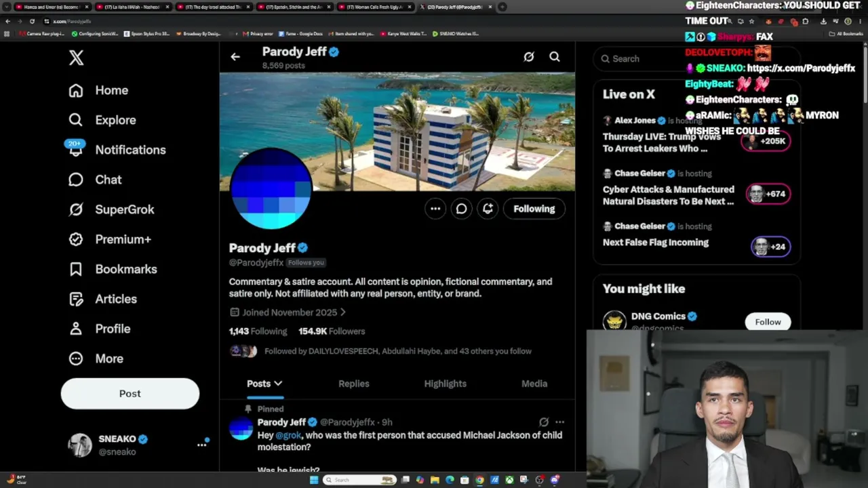Go to Home in the sidebar
This screenshot has height=488, width=868.
(98, 90)
